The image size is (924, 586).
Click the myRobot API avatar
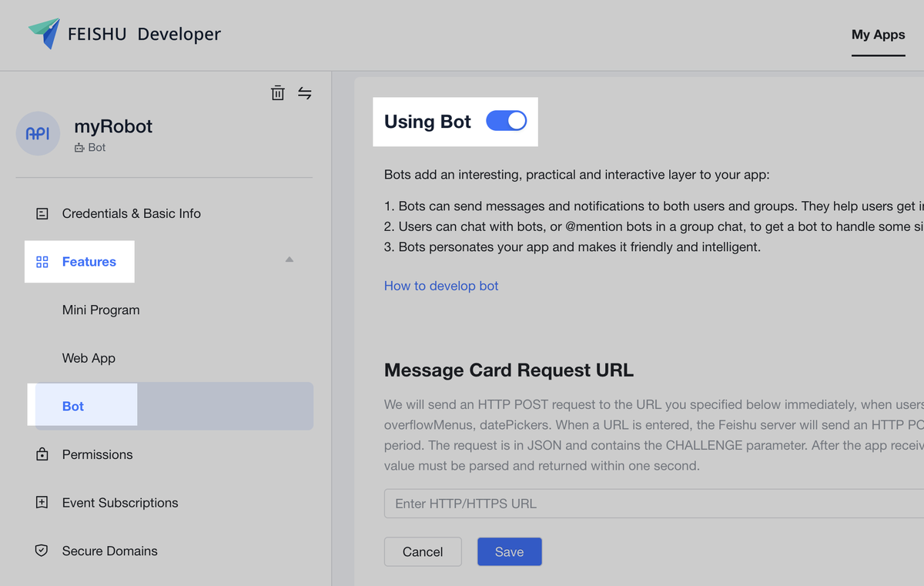click(38, 133)
